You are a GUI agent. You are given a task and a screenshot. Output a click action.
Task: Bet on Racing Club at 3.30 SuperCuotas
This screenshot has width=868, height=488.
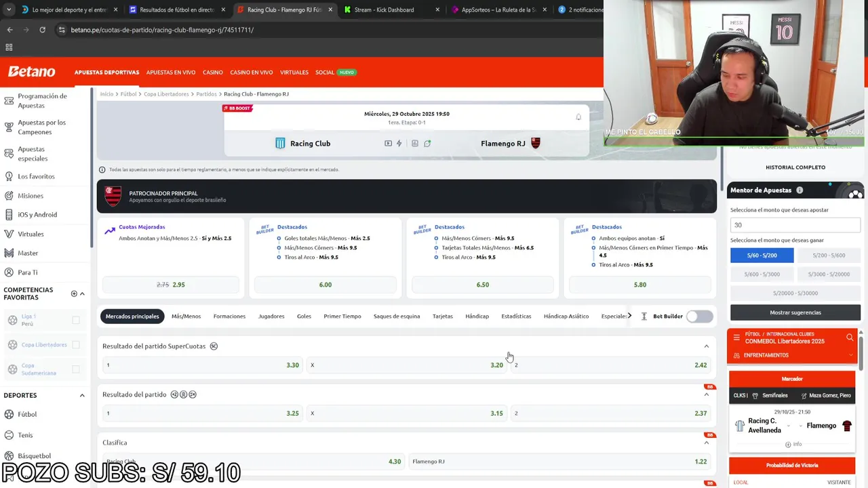click(x=201, y=365)
